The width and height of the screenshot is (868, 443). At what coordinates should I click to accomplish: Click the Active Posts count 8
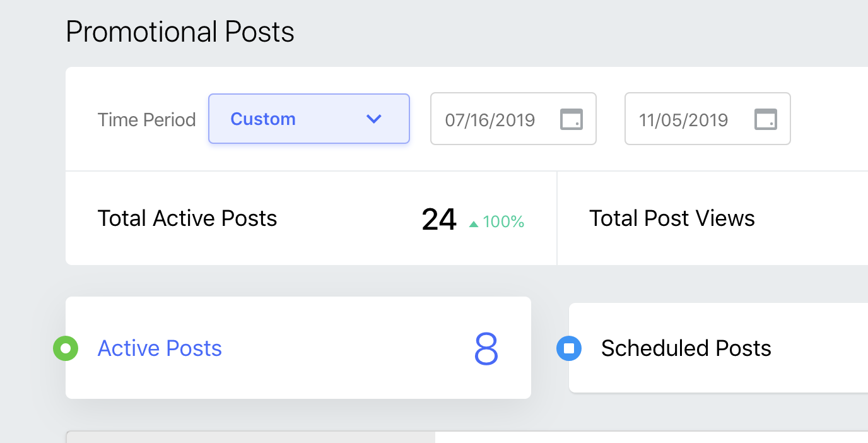pos(486,348)
